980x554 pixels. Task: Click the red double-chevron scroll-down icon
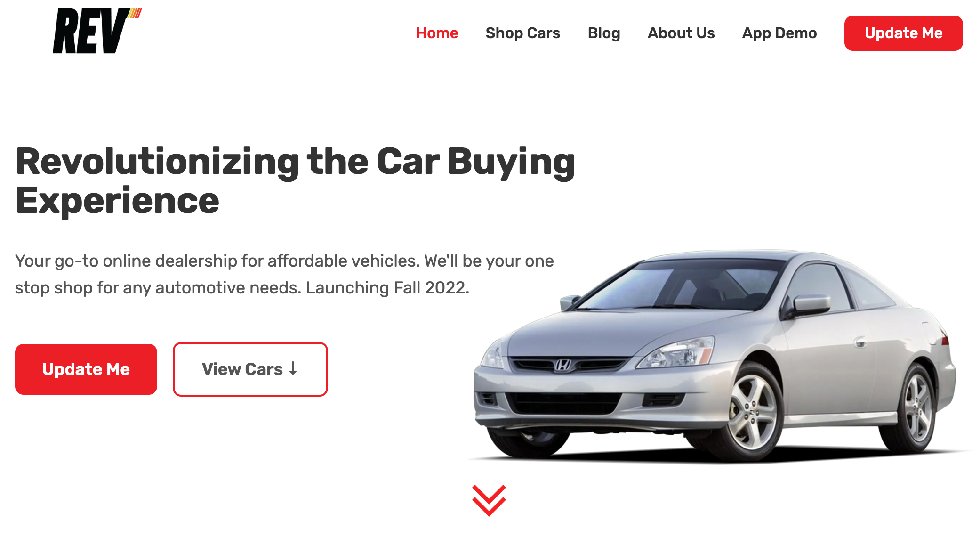click(489, 500)
